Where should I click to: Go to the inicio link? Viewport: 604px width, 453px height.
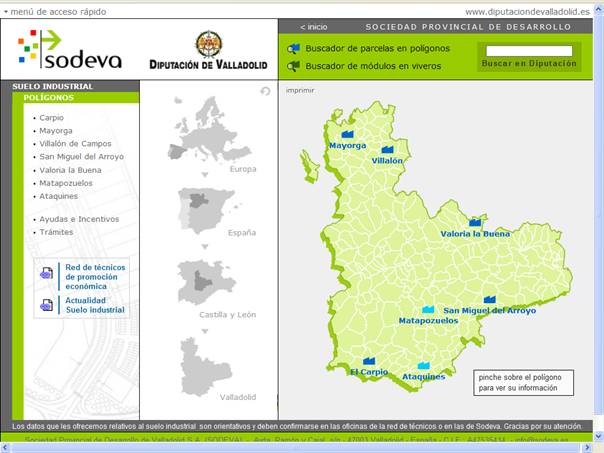coord(314,27)
